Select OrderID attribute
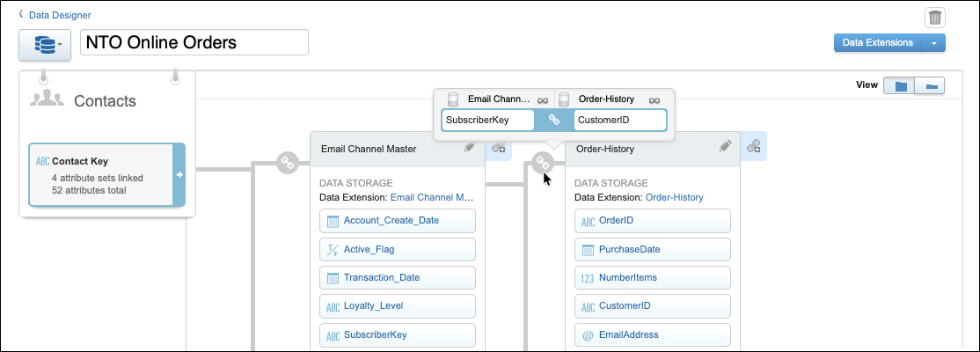The height and width of the screenshot is (352, 980). pyautogui.click(x=653, y=220)
